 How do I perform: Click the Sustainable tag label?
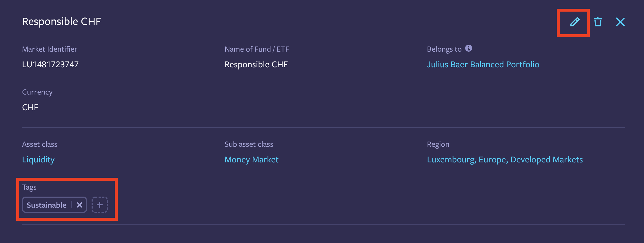coord(46,205)
